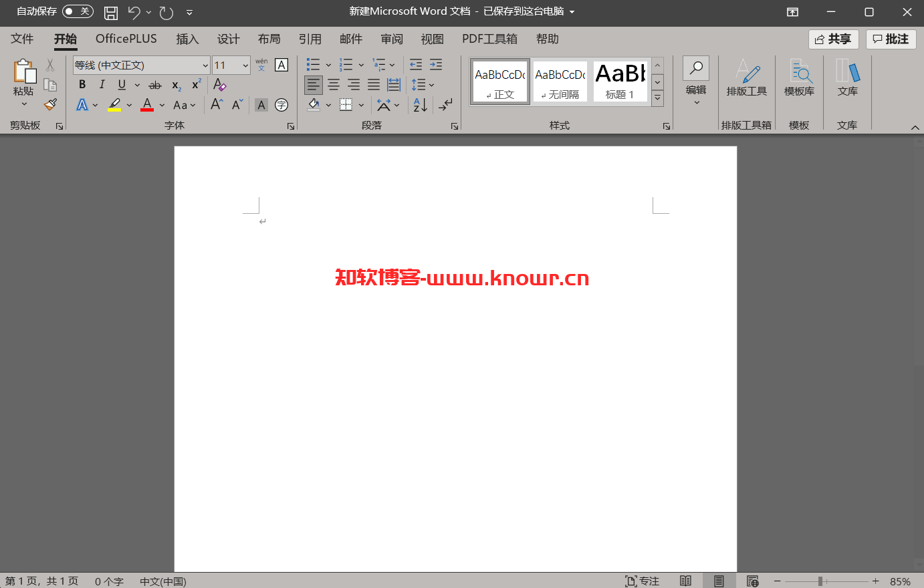Decrease font size with A down icon
924x588 pixels.
pyautogui.click(x=238, y=105)
